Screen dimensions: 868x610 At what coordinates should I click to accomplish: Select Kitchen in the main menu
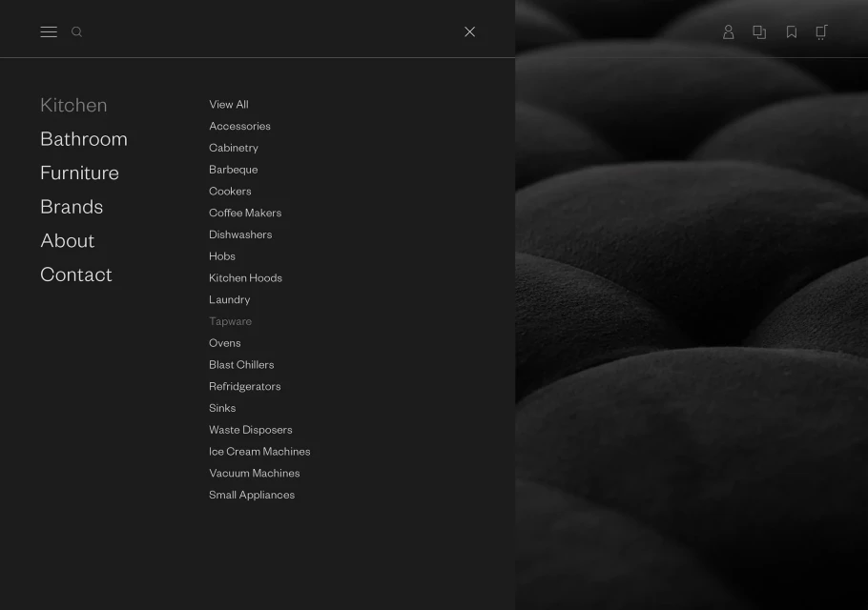click(x=73, y=105)
